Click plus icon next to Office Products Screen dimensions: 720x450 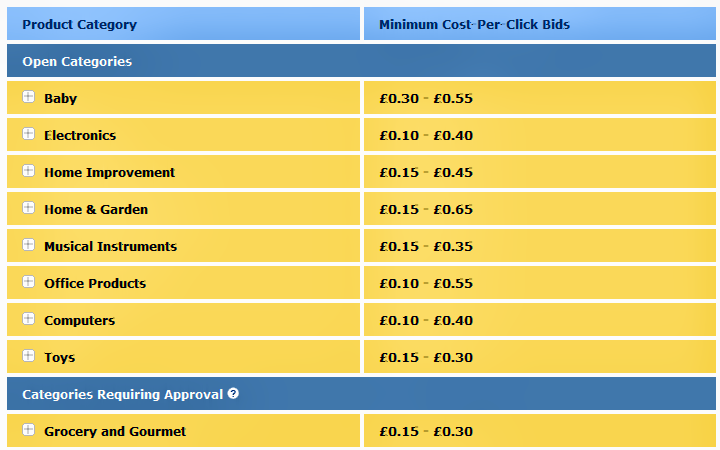pyautogui.click(x=28, y=283)
